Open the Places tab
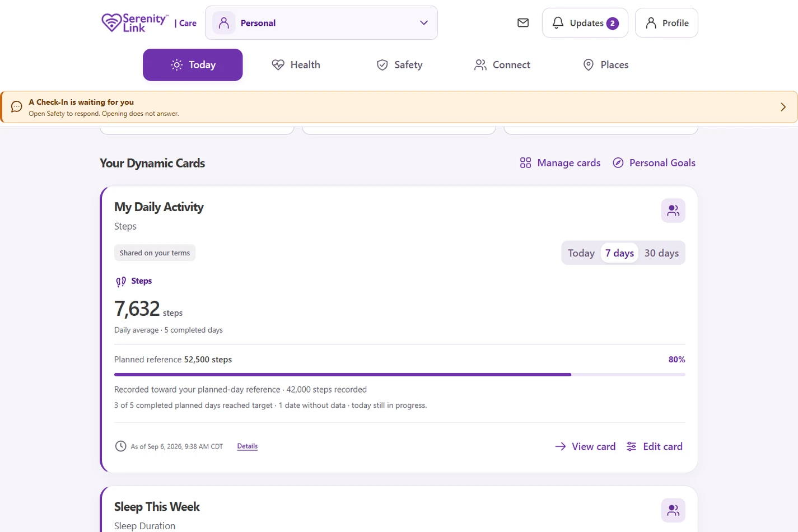 point(605,65)
